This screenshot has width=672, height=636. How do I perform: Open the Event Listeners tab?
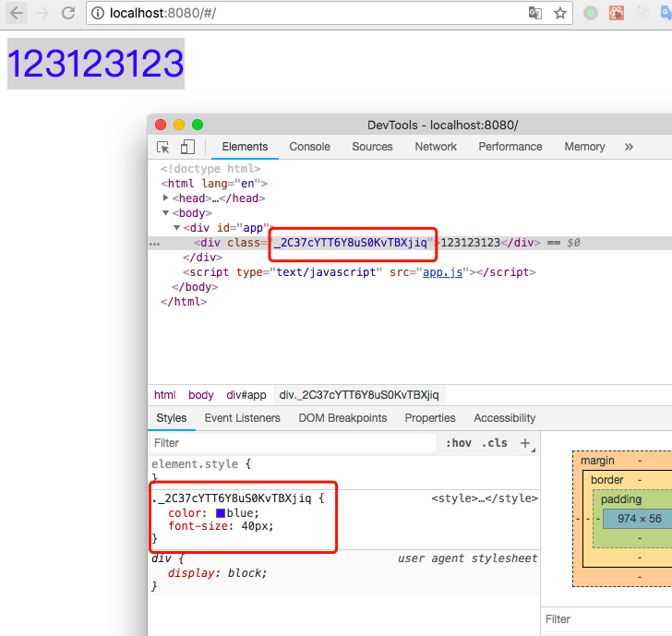(x=242, y=418)
